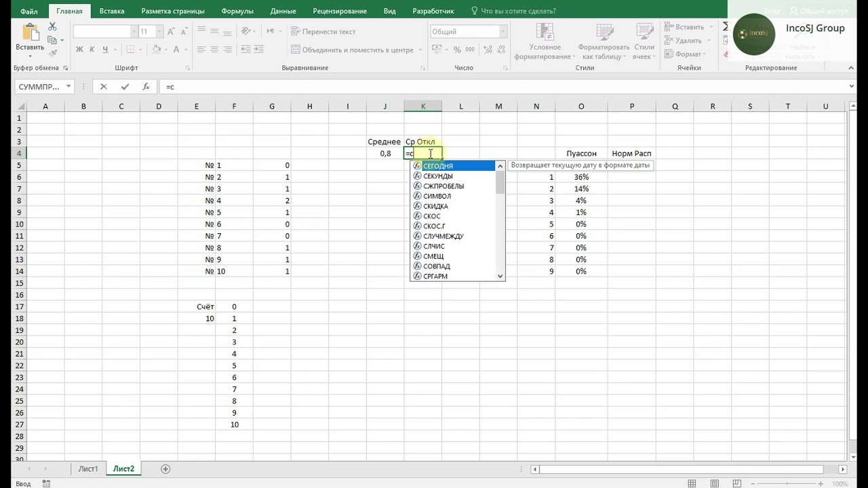
Task: Align text left
Action: pyautogui.click(x=201, y=49)
